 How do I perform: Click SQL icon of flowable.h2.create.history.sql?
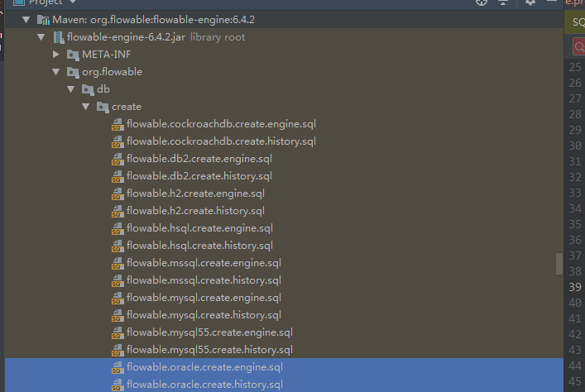117,212
